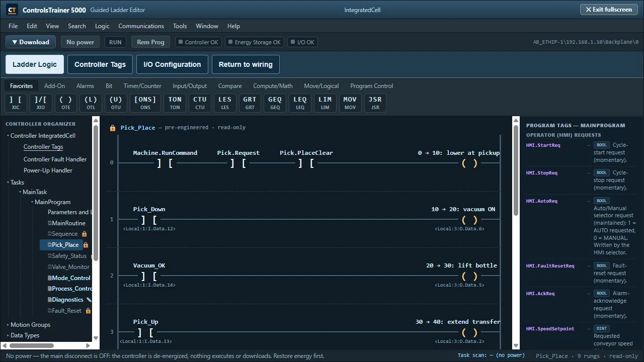The height and width of the screenshot is (362, 644).
Task: Insert a LES compare instruction
Action: (225, 103)
